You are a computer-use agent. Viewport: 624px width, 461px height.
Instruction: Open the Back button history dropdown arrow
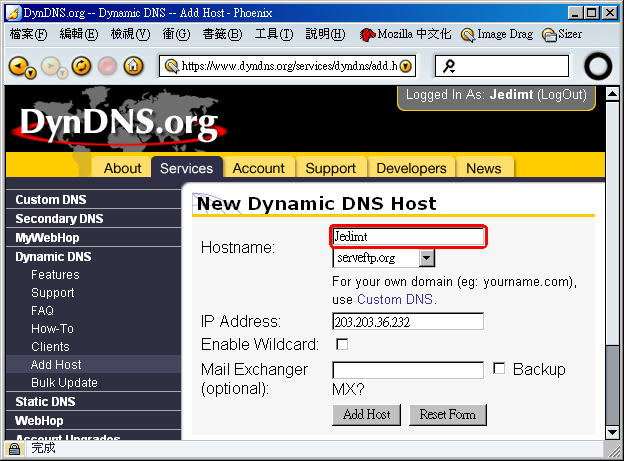[31, 73]
